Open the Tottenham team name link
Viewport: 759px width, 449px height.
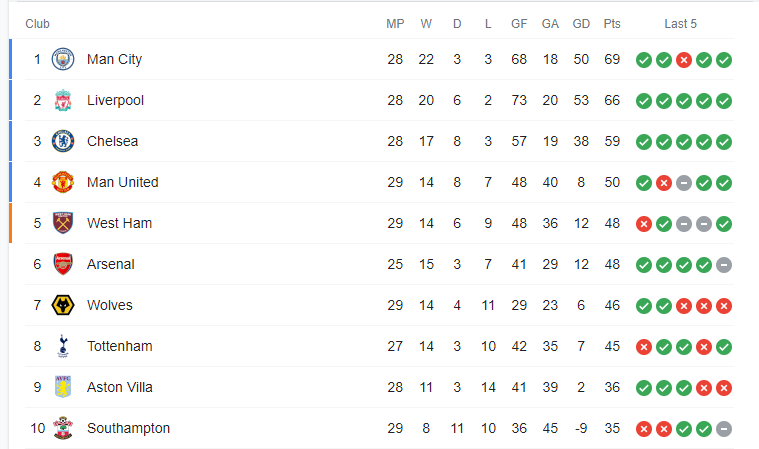pyautogui.click(x=120, y=346)
